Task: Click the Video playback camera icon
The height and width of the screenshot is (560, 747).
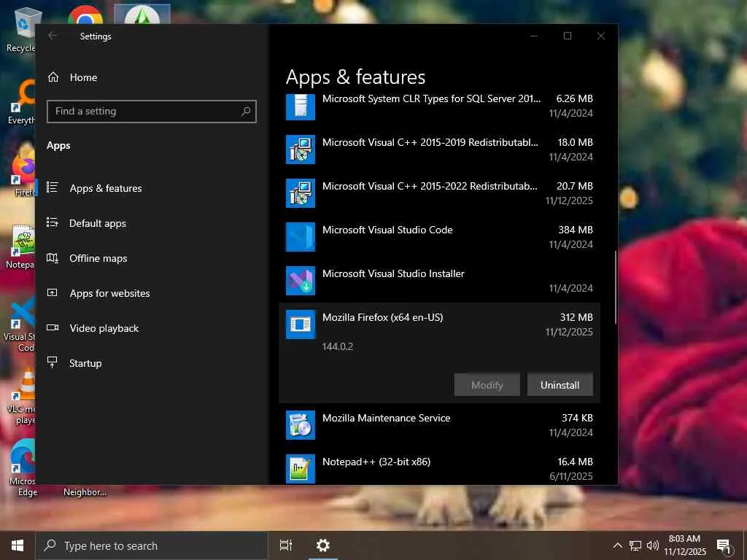Action: [53, 327]
